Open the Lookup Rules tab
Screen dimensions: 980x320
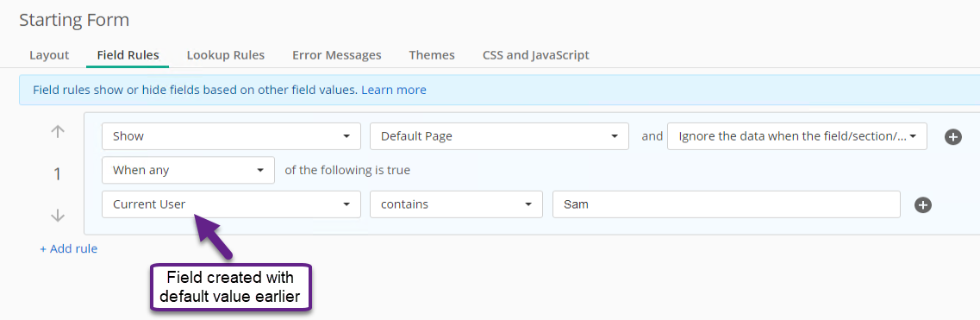pyautogui.click(x=226, y=55)
